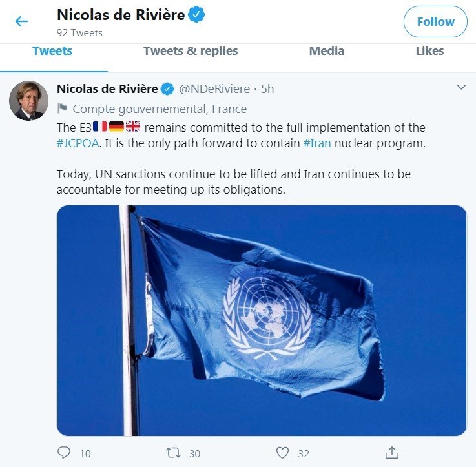Open the reply icon under the tweet
This screenshot has width=476, height=467.
pyautogui.click(x=64, y=452)
